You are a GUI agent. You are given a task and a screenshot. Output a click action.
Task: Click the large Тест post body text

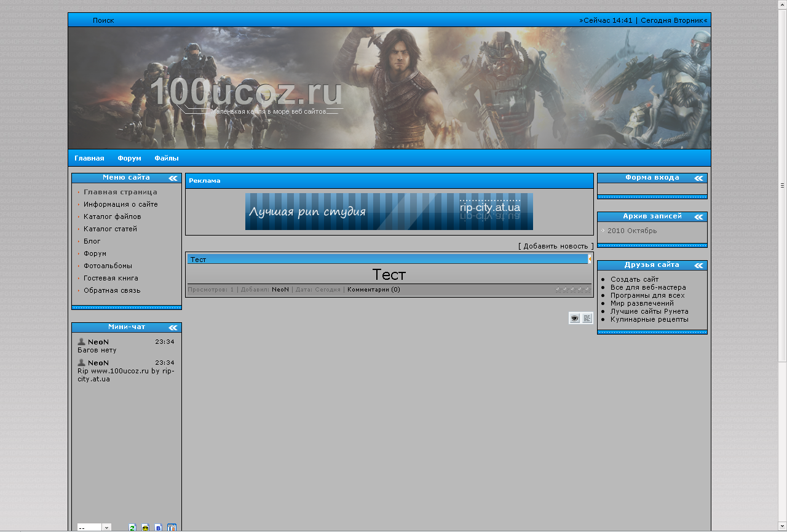[x=389, y=274]
